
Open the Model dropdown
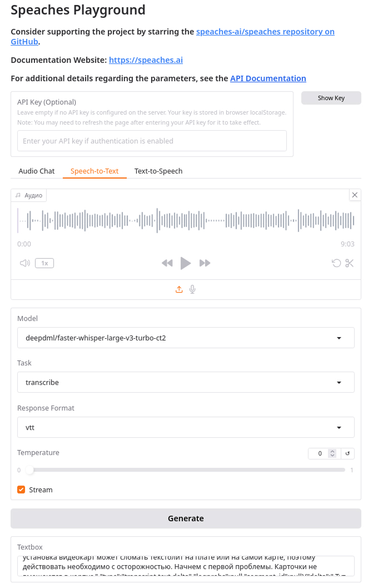pyautogui.click(x=186, y=338)
